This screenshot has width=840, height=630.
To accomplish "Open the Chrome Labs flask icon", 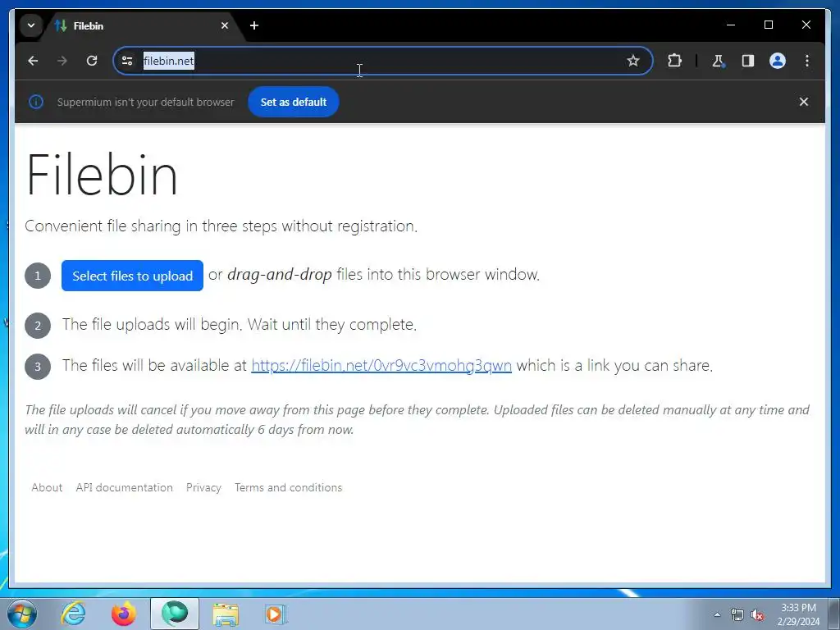I will click(x=719, y=61).
